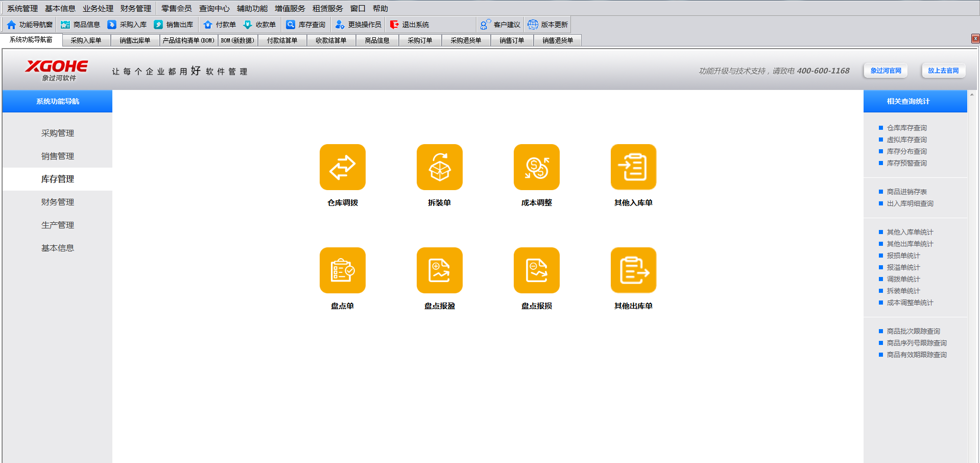Open the 仓库库存查询 link

point(906,128)
